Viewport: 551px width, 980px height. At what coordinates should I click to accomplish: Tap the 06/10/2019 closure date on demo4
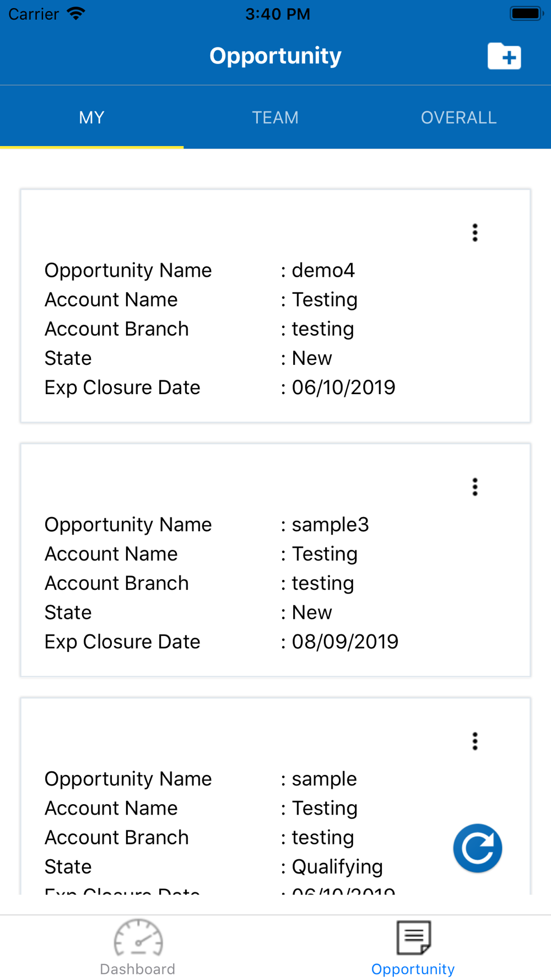tap(343, 387)
